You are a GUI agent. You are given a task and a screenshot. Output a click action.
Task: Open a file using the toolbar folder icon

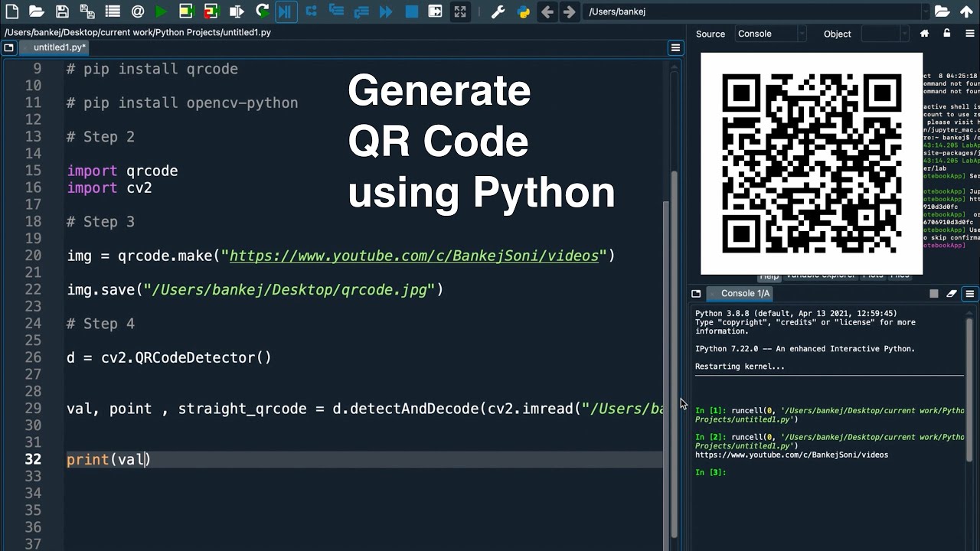tap(36, 11)
